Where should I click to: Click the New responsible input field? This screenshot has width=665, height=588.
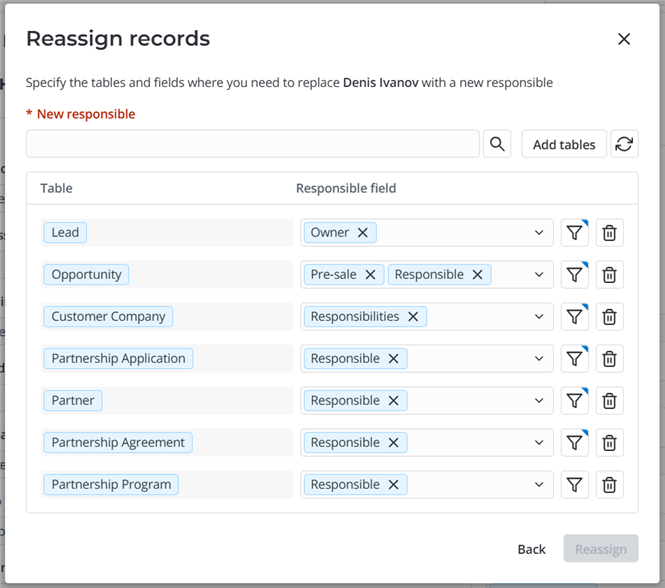click(252, 144)
